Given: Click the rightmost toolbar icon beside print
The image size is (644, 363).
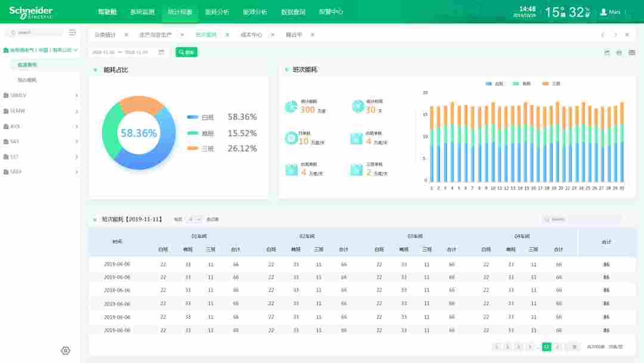Looking at the screenshot, I should (631, 53).
